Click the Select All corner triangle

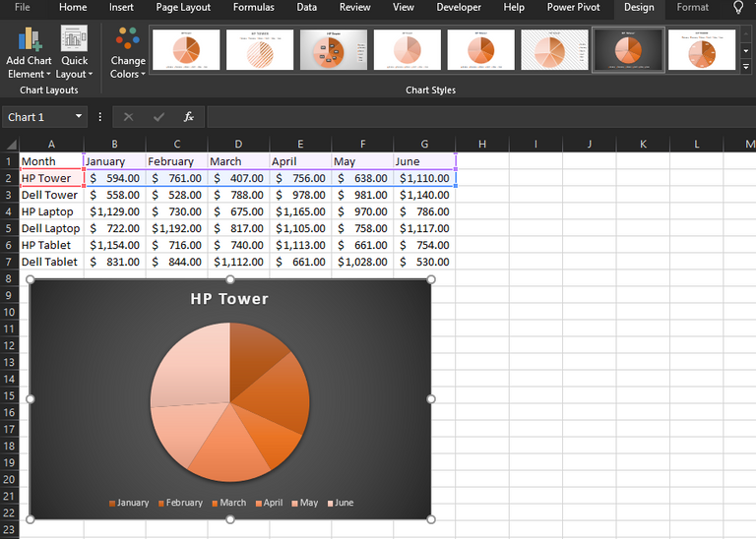click(x=11, y=144)
